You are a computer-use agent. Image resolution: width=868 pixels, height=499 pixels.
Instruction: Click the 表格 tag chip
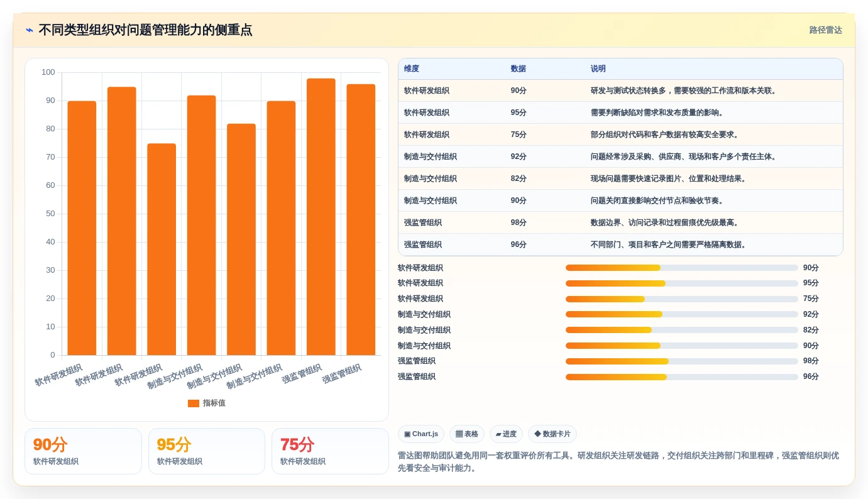tap(467, 434)
